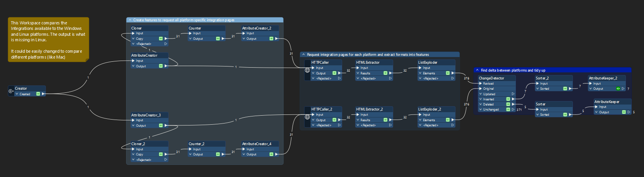Image resolution: width=644 pixels, height=177 pixels.
Task: Click the ChangeDetector Updated output port arrow
Action: 513,94
